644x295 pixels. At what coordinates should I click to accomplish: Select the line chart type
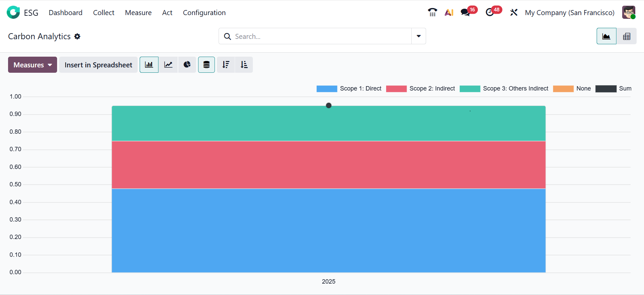[x=168, y=65]
